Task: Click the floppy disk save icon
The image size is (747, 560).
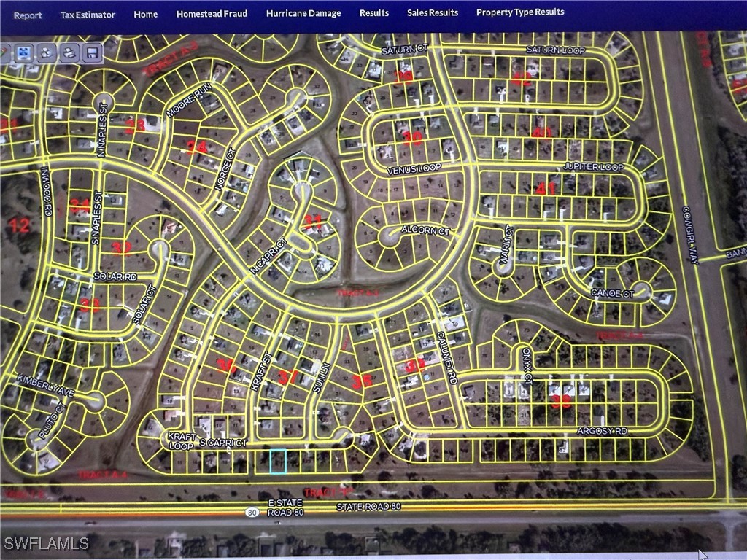Action: (x=92, y=52)
